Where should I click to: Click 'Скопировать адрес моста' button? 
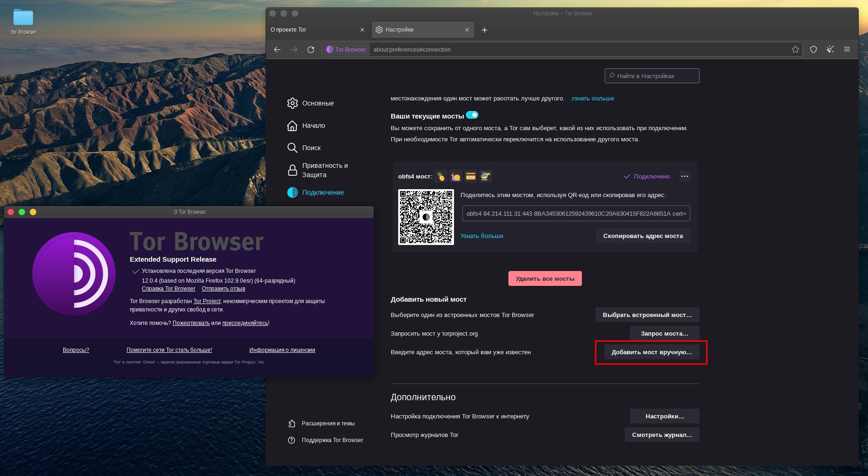pos(643,236)
